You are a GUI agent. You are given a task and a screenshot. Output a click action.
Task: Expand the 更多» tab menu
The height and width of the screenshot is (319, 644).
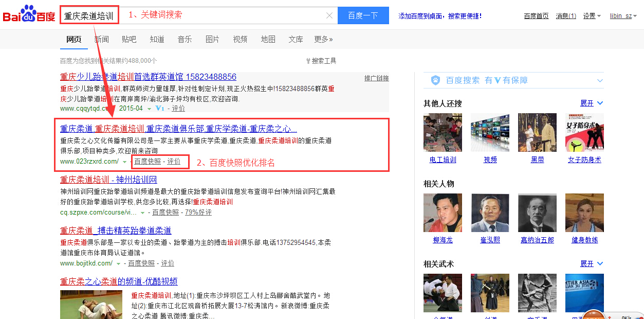(x=324, y=39)
